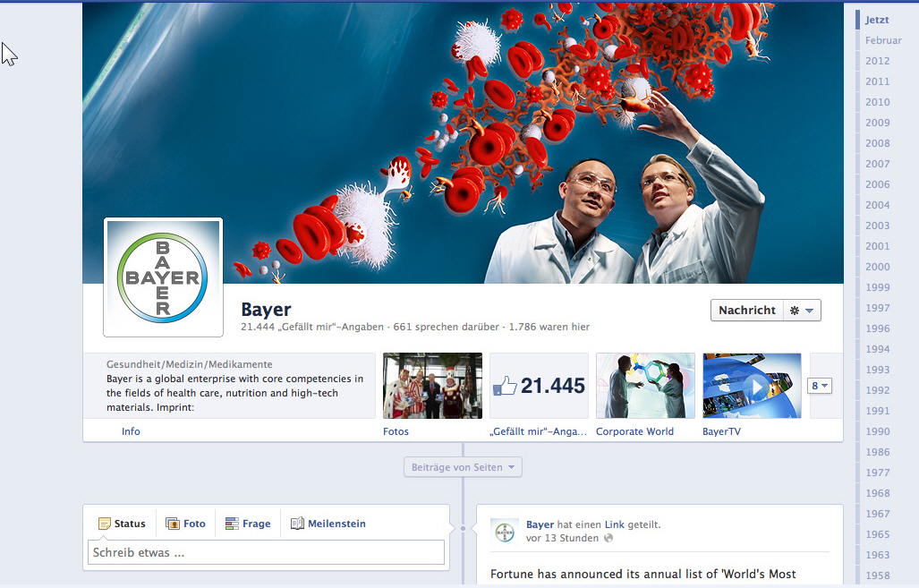This screenshot has height=588, width=919.
Task: Expand the 8 more apps dropdown
Action: click(820, 386)
